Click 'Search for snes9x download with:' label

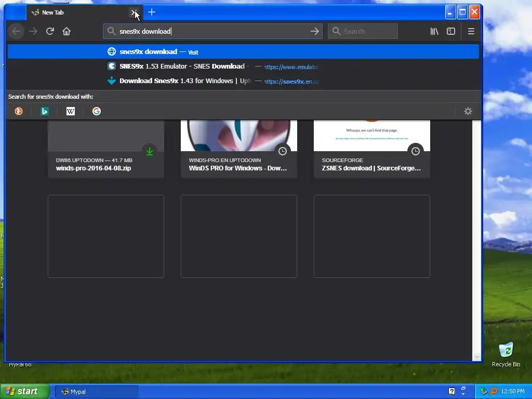point(50,97)
